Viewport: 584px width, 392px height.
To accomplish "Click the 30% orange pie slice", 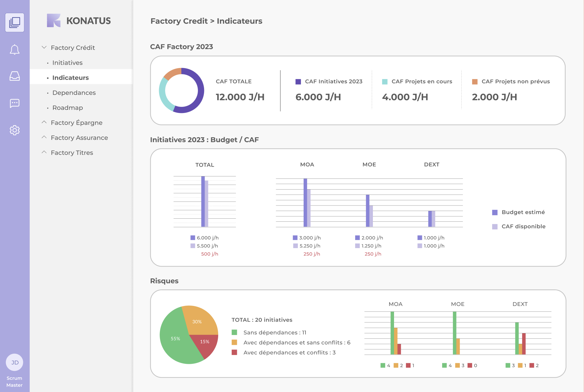I will (x=197, y=322).
